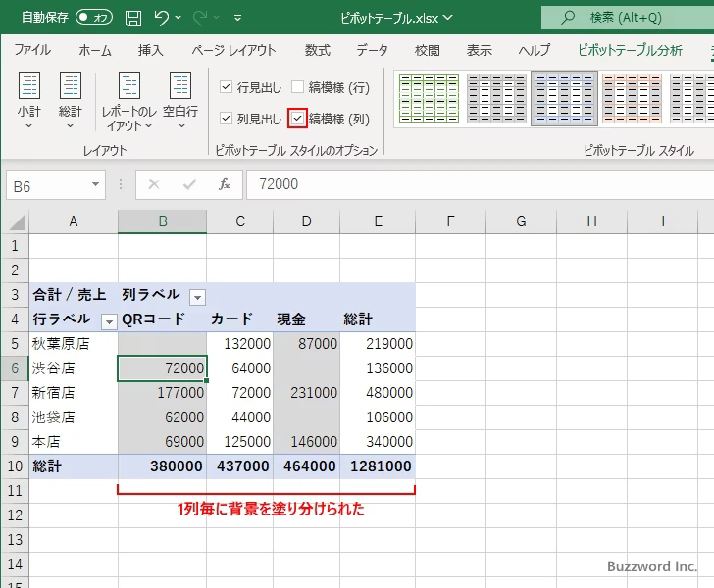The height and width of the screenshot is (588, 714).
Task: Select the 秋葉原店 row label
Action: 74,344
